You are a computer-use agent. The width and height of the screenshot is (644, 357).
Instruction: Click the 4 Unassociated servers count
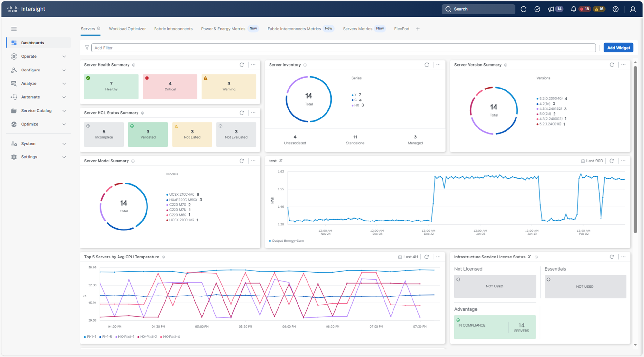[295, 140]
